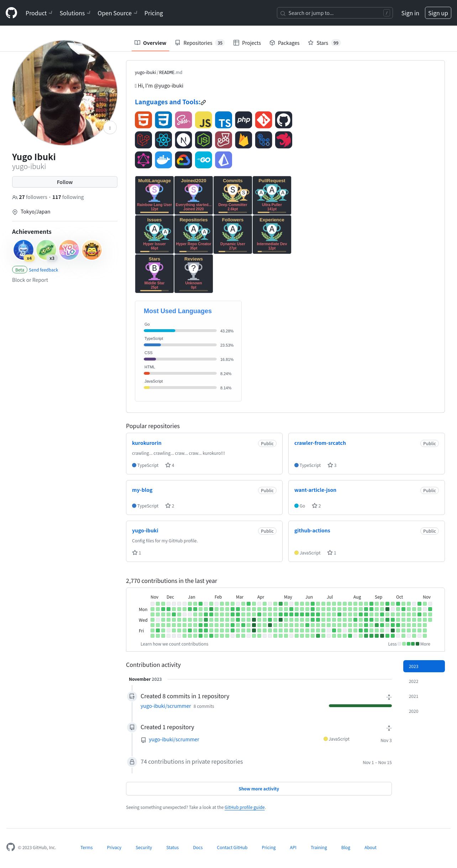Open the github-actions repository link
The height and width of the screenshot is (868, 457).
[x=312, y=531]
